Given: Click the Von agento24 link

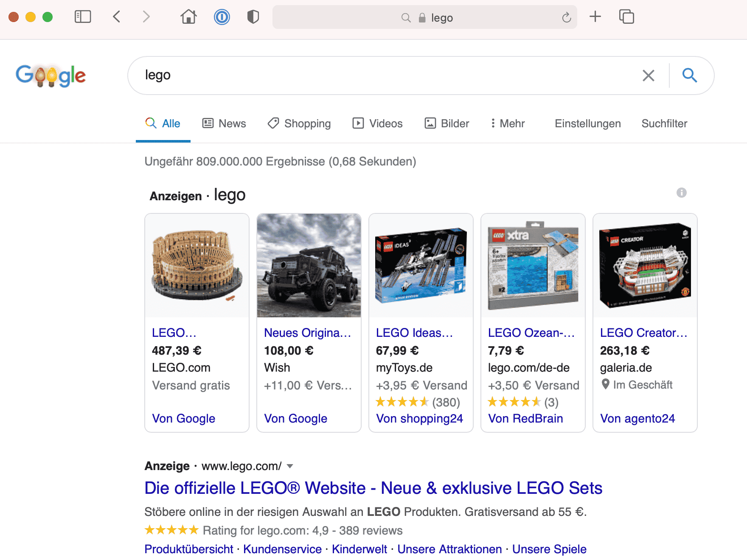Looking at the screenshot, I should click(637, 418).
